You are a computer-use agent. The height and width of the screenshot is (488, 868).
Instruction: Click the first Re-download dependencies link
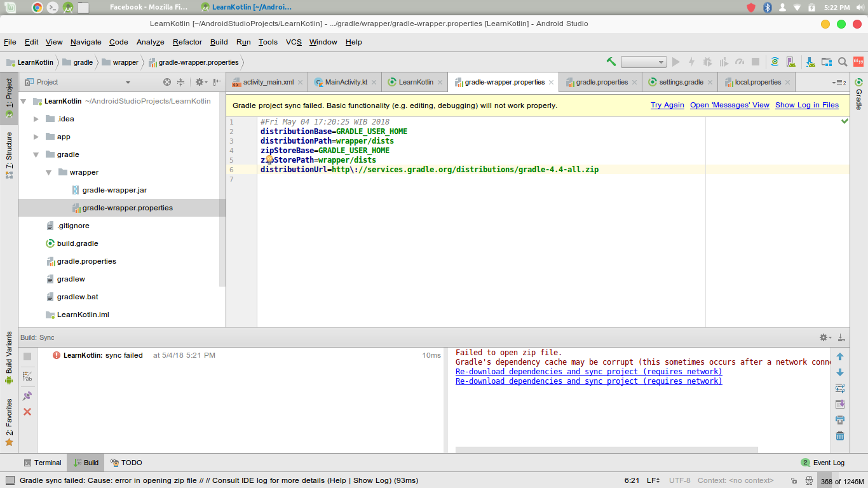point(588,372)
